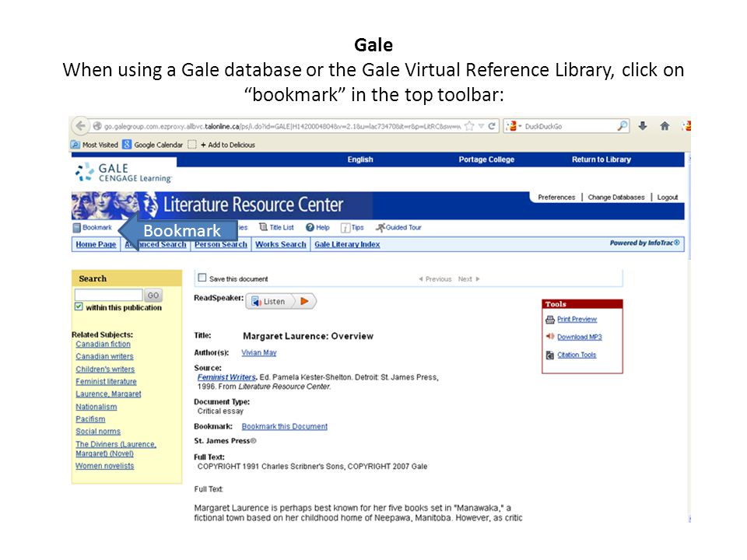This screenshot has height=560, width=747.
Task: Start the Guided Tour
Action: click(x=398, y=228)
